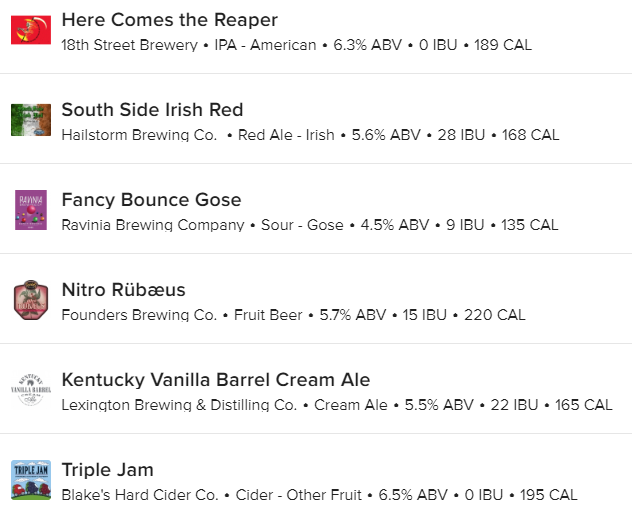The width and height of the screenshot is (632, 516).
Task: Click the Here Comes the Reaper red label icon
Action: click(x=31, y=30)
